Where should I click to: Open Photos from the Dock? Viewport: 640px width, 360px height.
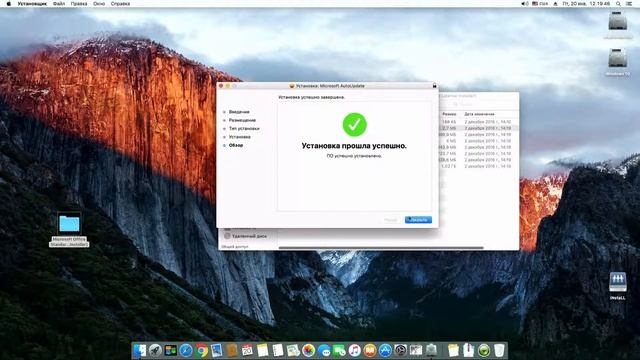[x=309, y=350]
